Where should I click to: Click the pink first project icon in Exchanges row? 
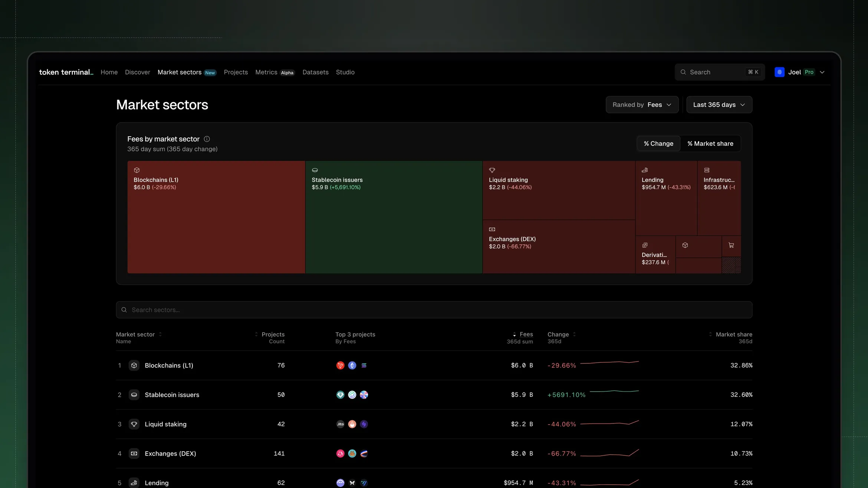pos(340,453)
